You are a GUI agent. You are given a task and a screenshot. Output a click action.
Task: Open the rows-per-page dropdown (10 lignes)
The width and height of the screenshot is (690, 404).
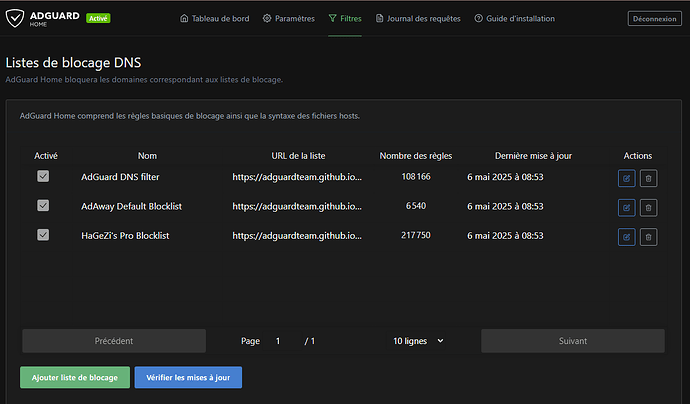click(x=418, y=341)
